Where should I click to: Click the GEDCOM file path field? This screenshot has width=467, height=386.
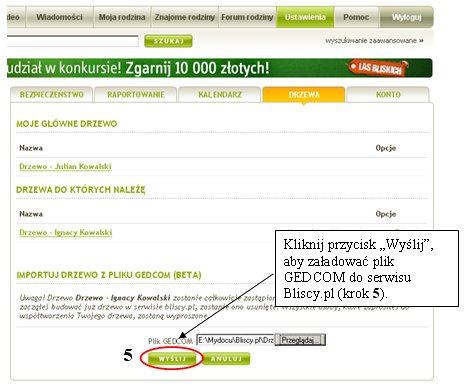point(235,340)
